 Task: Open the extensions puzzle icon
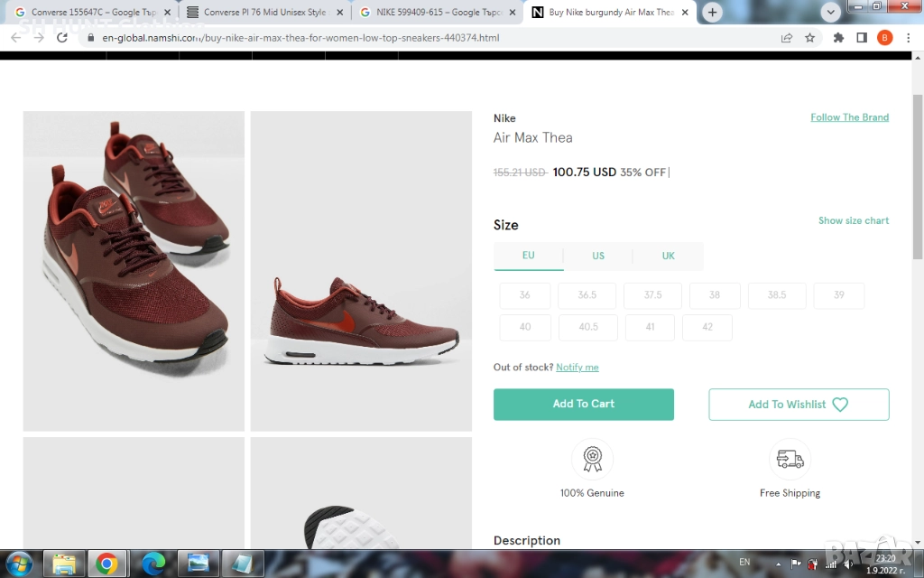click(x=838, y=38)
